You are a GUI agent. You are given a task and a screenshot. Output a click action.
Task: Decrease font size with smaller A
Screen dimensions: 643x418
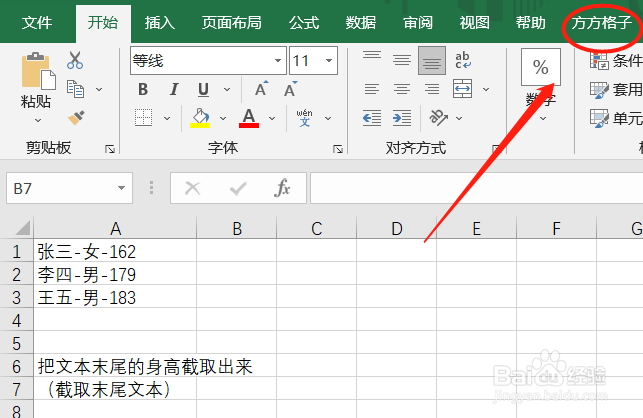pos(290,89)
